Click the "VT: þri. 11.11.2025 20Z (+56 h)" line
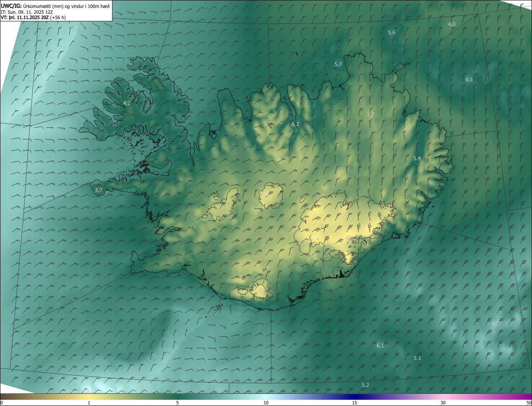 point(33,17)
